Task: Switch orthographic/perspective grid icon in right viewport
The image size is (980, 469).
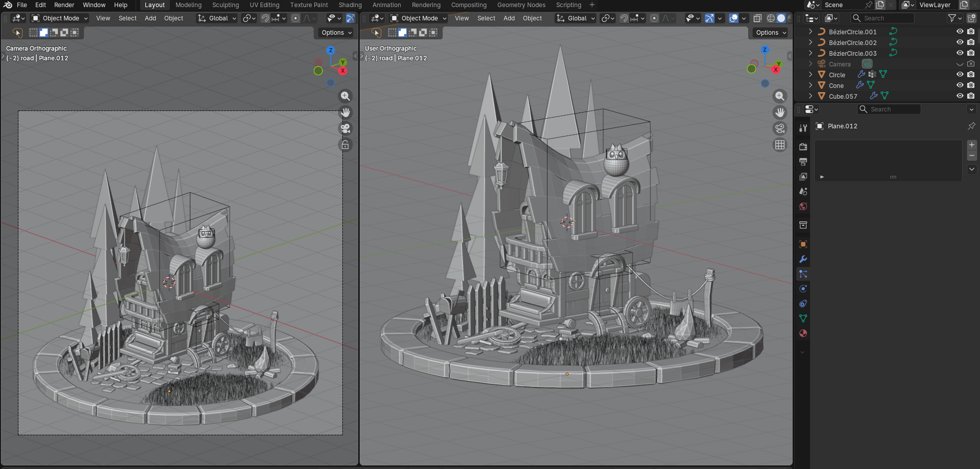Action: pos(779,145)
